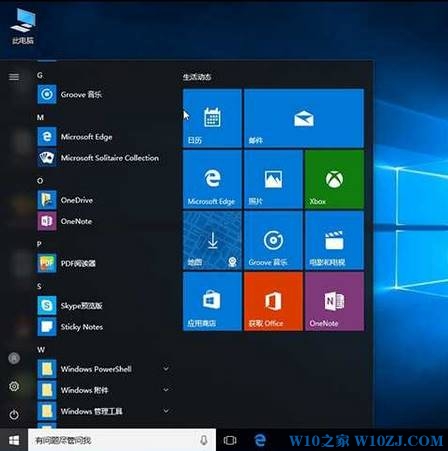
Task: Open the Photos (照片) tile
Action: click(273, 179)
